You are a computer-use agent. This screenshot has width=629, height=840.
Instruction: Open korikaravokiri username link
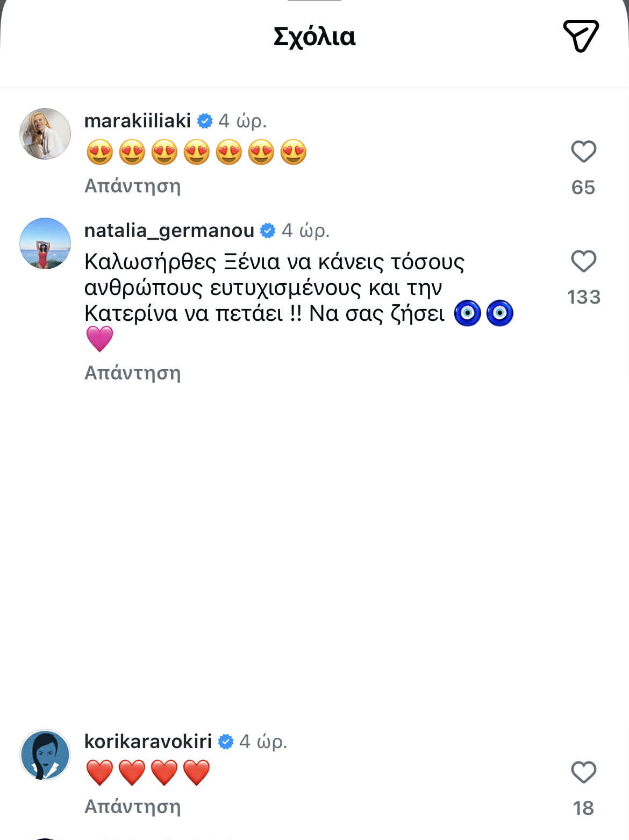[148, 742]
